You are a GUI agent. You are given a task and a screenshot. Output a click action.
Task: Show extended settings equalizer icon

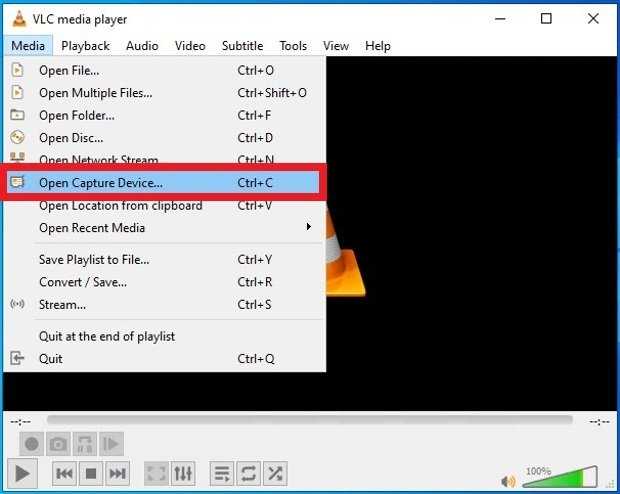183,473
